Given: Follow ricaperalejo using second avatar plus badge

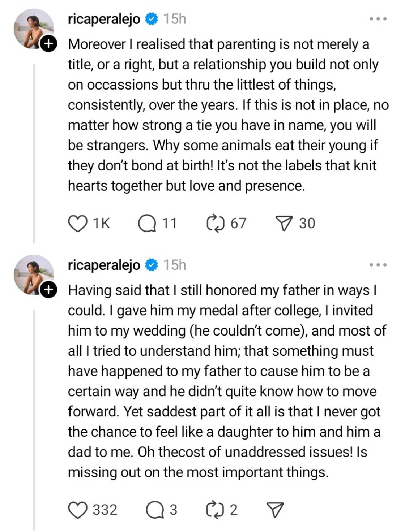Looking at the screenshot, I should point(48,290).
